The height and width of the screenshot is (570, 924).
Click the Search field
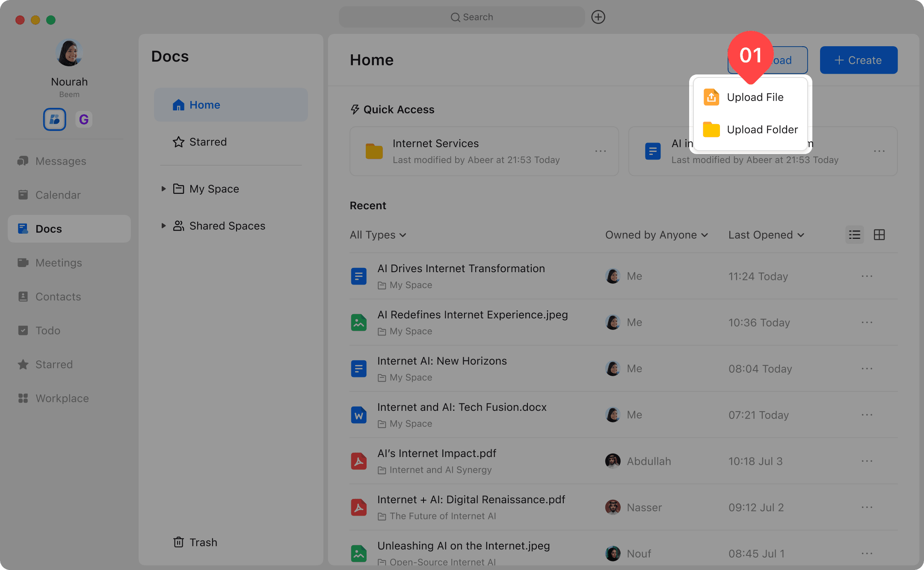(x=462, y=17)
